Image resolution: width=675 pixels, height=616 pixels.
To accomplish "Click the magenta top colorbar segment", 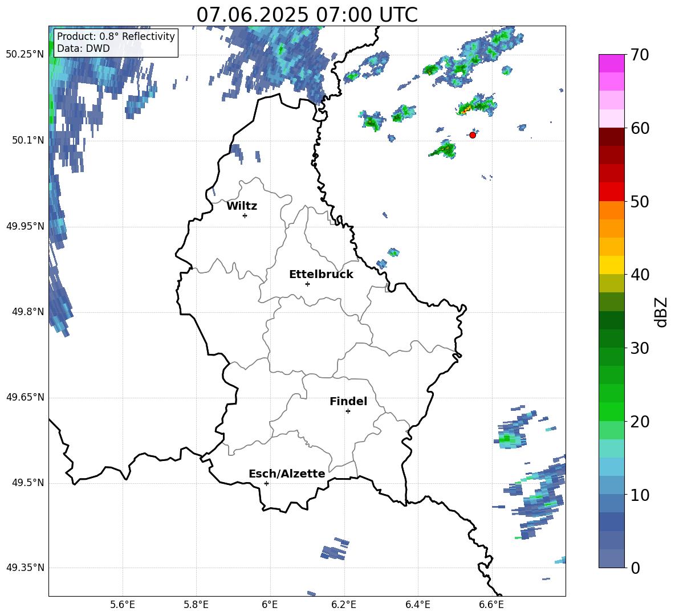I will click(x=611, y=63).
